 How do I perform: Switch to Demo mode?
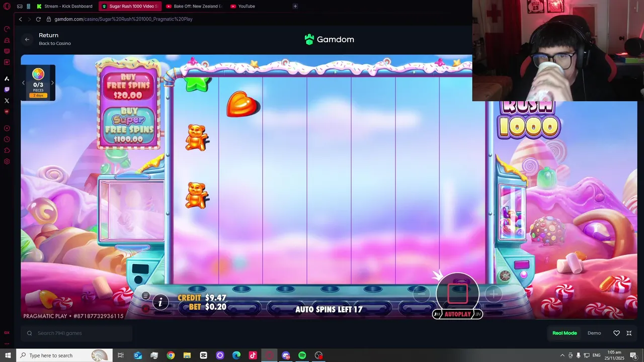(594, 333)
